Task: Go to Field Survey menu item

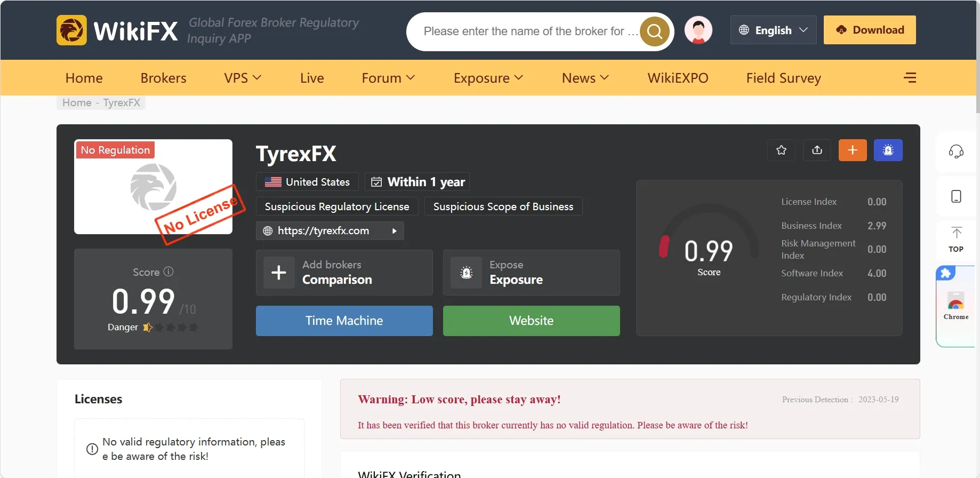Action: click(784, 78)
